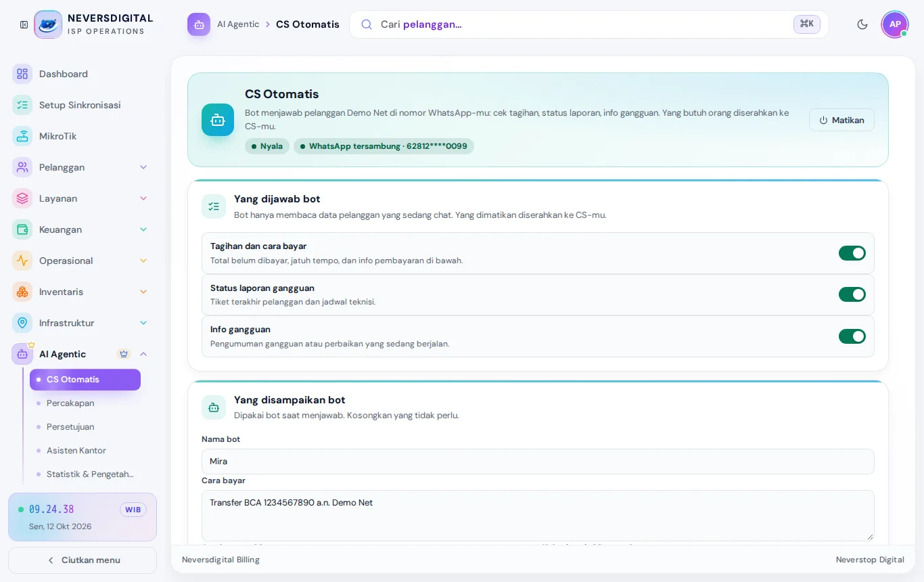Click the Layanan layers icon
The width and height of the screenshot is (924, 582).
(x=22, y=198)
